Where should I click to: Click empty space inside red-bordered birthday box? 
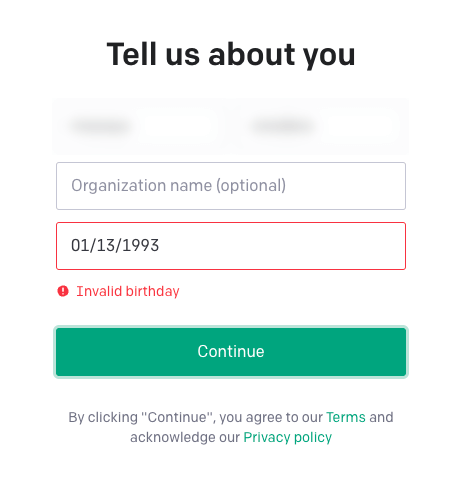[283, 246]
